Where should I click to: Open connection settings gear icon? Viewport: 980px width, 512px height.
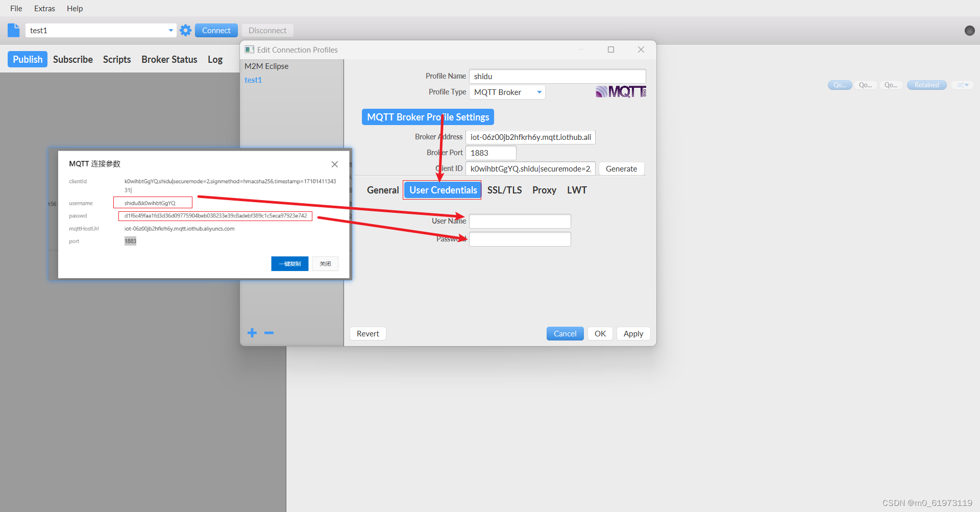coord(186,30)
